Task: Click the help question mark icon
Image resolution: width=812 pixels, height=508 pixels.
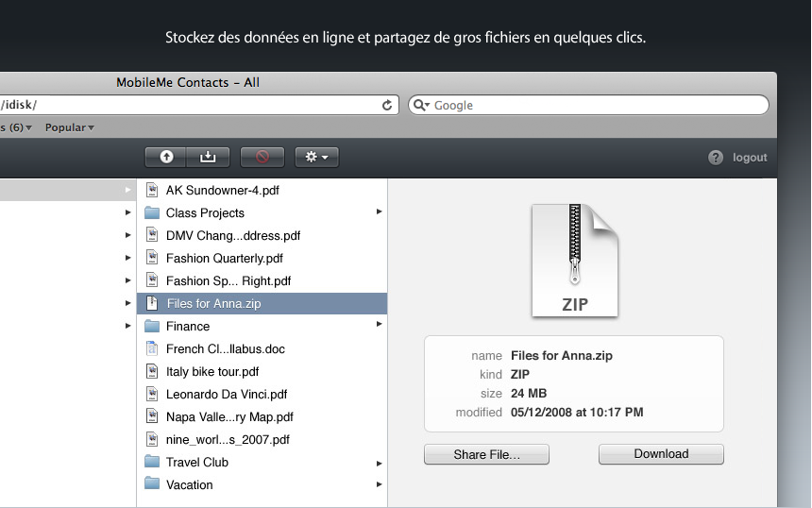Action: 715,158
